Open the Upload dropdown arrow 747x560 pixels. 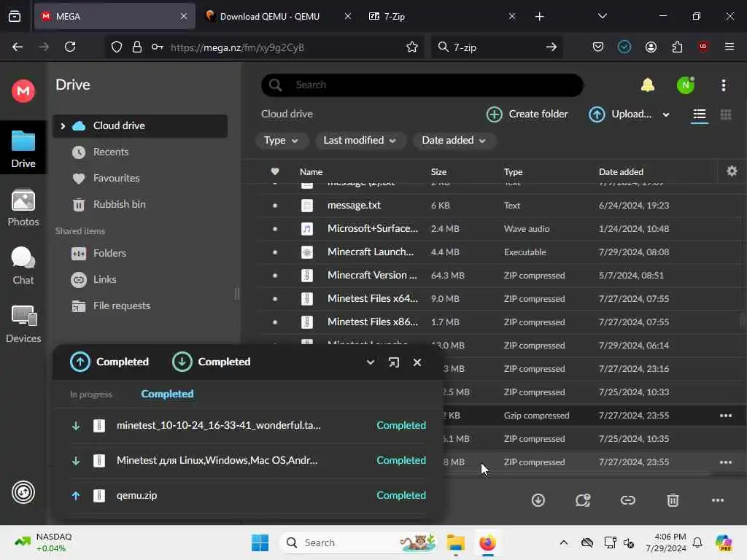coord(665,114)
